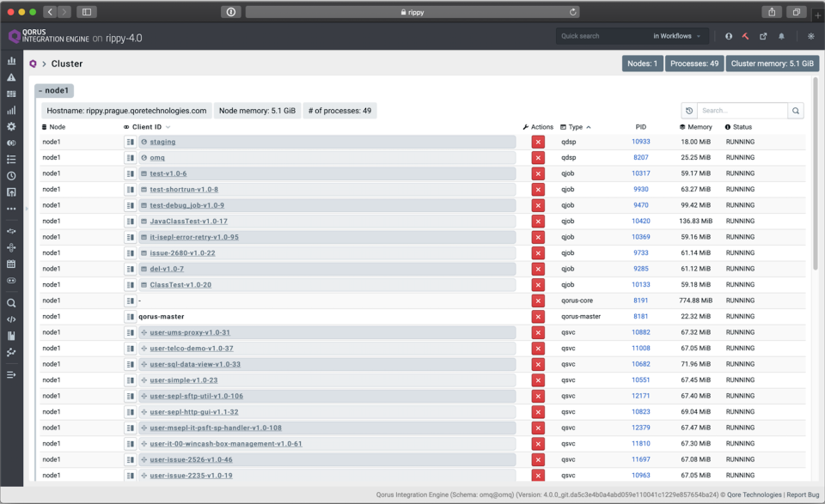
Task: Click the magnifier button of process search
Action: 796,111
